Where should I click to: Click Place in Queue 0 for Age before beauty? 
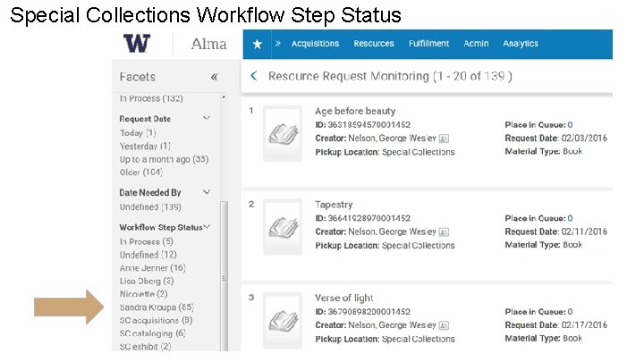pyautogui.click(x=570, y=125)
